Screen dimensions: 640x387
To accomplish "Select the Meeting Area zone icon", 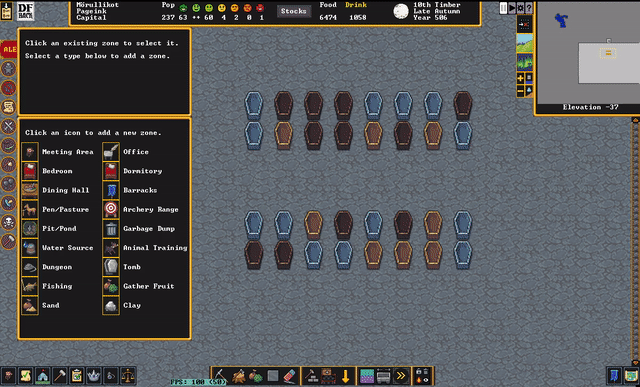I will [x=30, y=152].
